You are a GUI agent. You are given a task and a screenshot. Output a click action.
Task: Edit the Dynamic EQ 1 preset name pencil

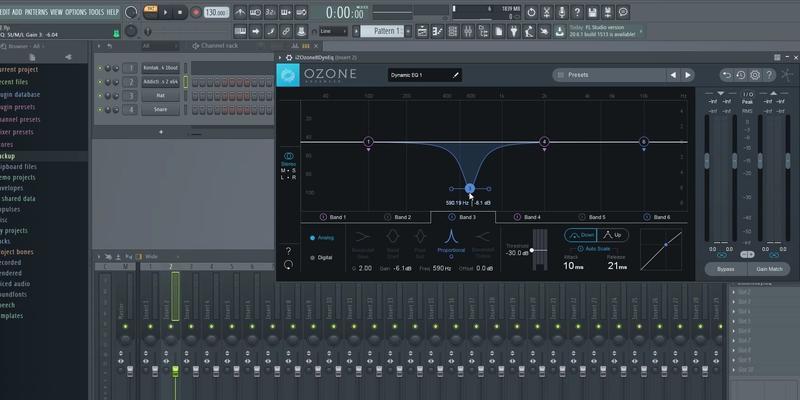456,75
